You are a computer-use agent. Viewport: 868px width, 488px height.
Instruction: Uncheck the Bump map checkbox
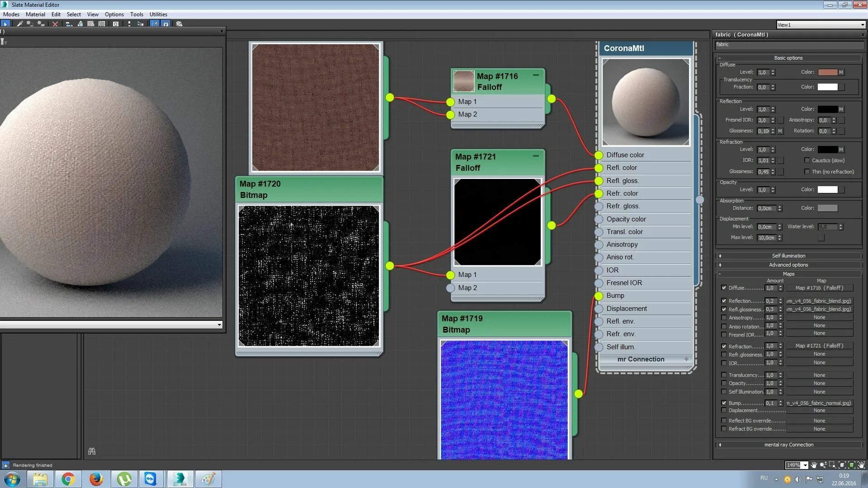pos(724,403)
